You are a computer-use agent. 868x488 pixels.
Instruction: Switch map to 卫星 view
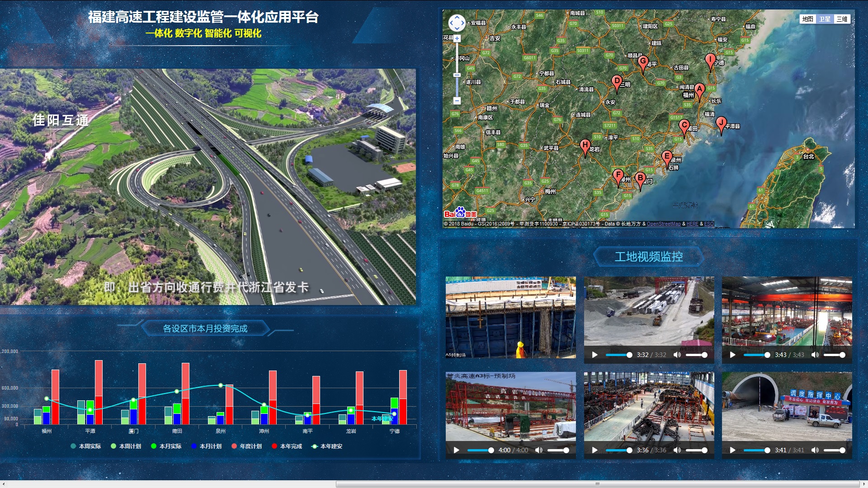click(825, 19)
